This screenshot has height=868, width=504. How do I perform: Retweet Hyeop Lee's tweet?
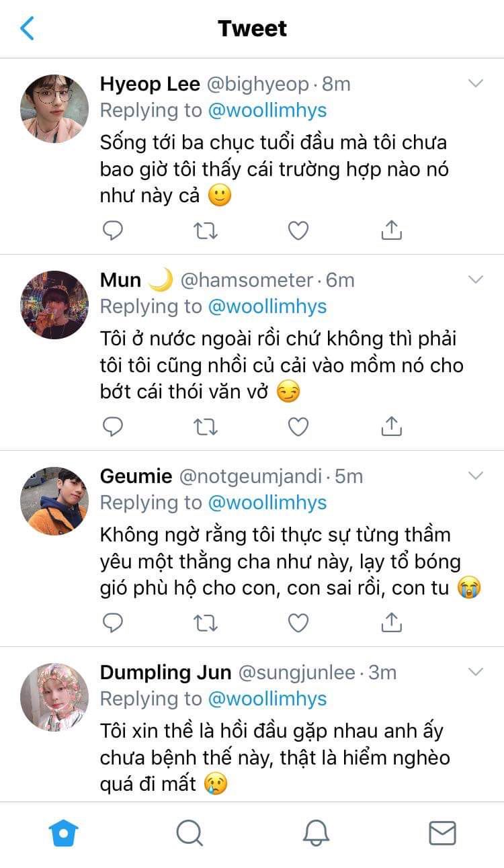205,230
